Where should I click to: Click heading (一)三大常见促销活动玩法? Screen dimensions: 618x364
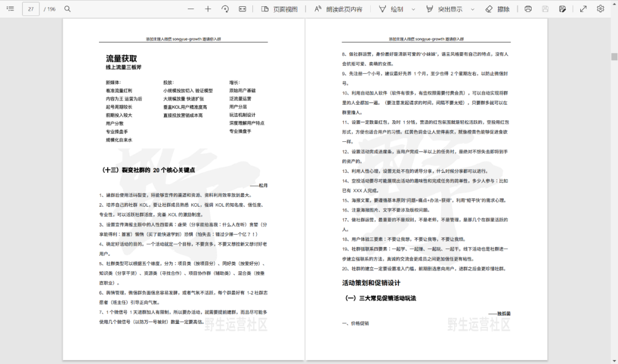381,298
